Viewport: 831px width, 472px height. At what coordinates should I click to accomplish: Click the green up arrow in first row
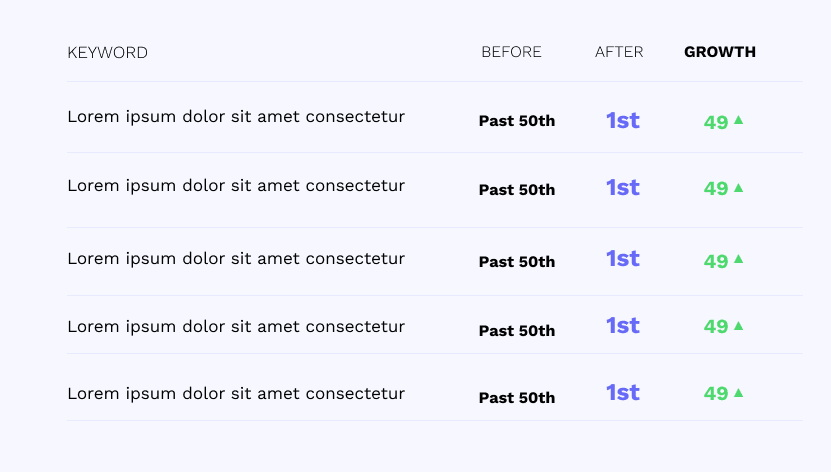click(738, 120)
